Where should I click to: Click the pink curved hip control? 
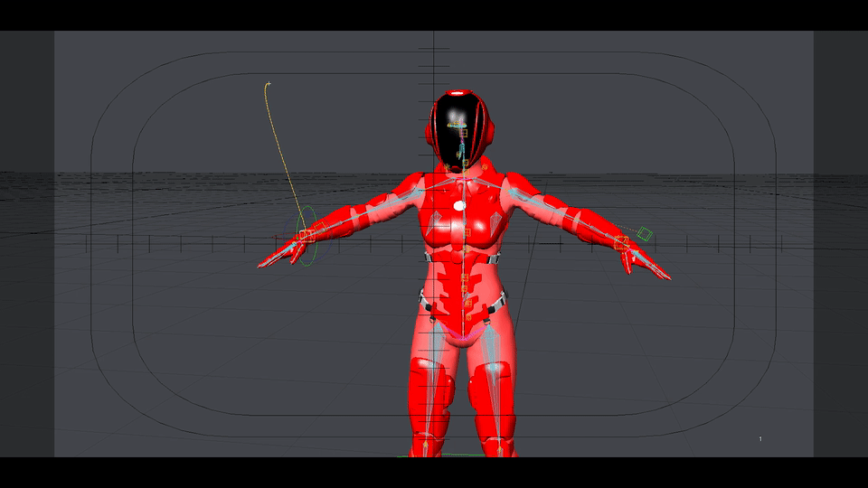click(x=465, y=337)
